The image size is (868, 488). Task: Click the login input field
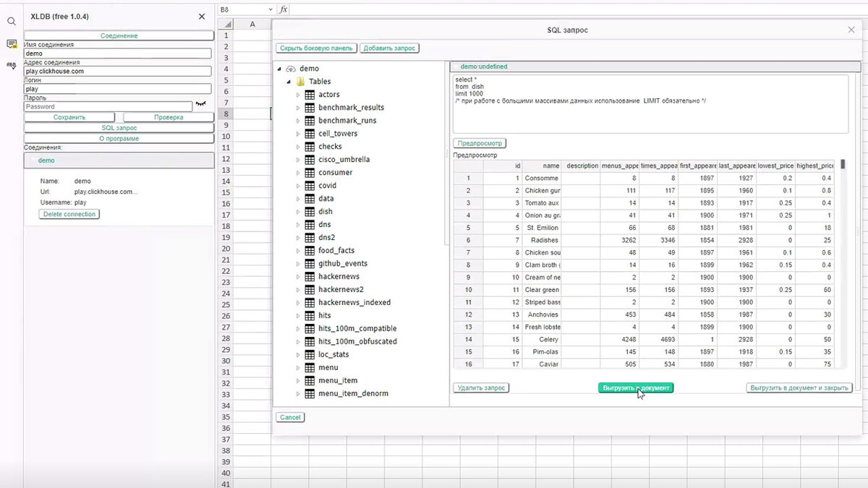[x=118, y=89]
